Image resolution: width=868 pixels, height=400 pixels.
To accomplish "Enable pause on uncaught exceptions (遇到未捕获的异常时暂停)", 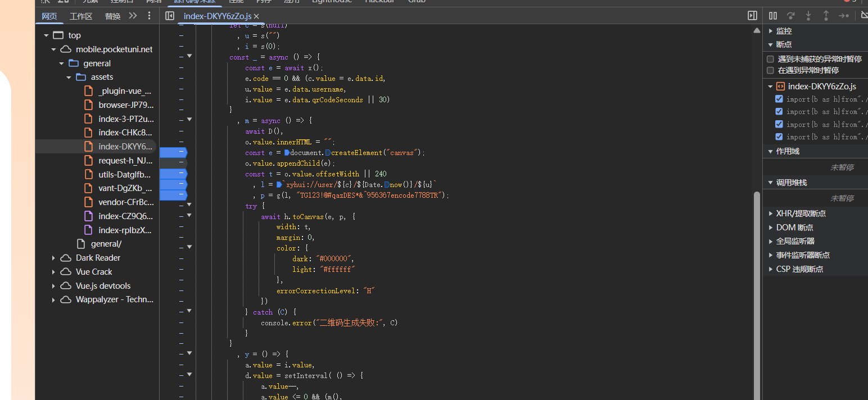I will 771,59.
